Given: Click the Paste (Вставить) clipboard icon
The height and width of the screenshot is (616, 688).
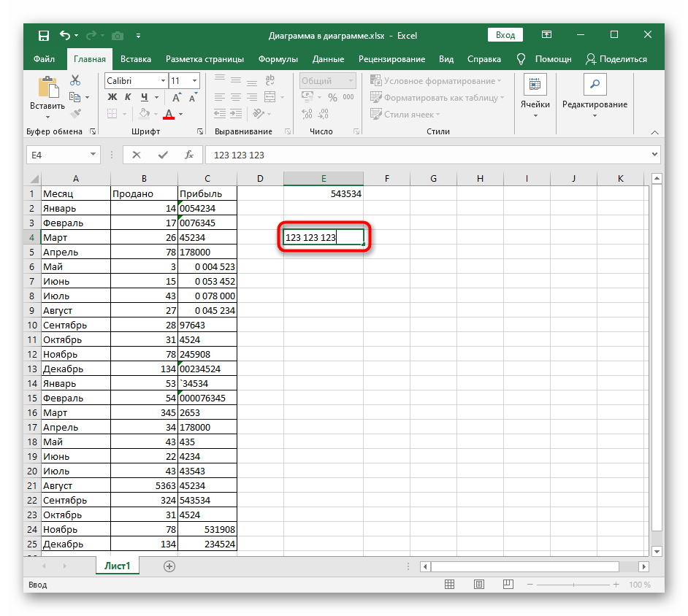Looking at the screenshot, I should coord(47,88).
